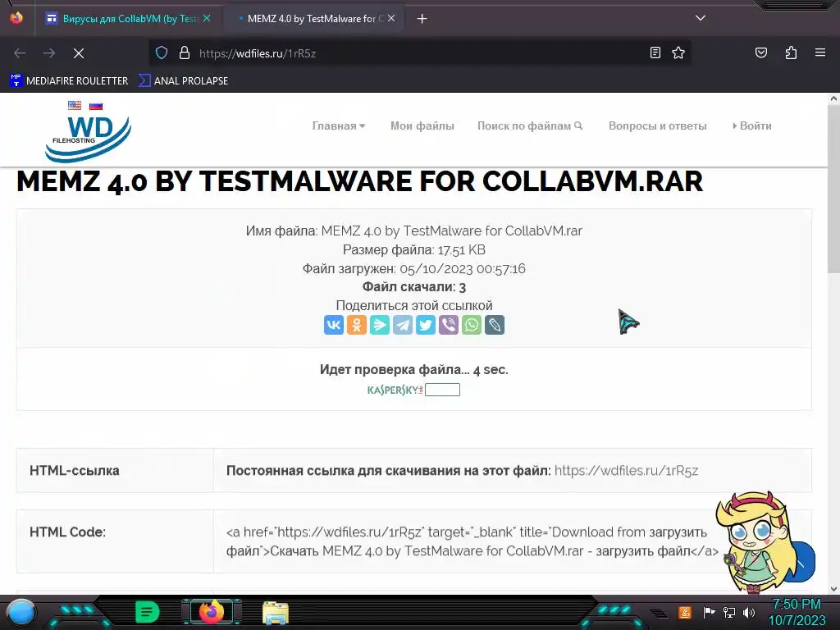
Task: Share link via VK icon
Action: coord(333,325)
